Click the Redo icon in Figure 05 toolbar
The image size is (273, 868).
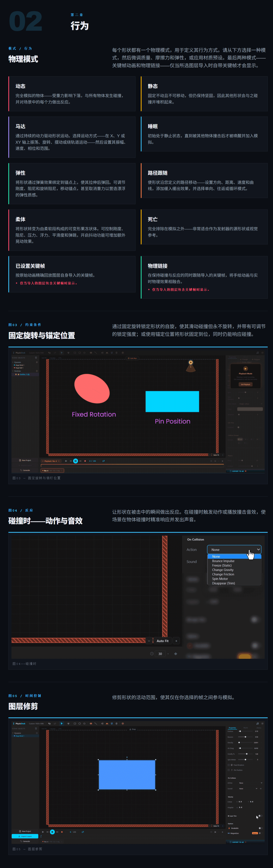point(55,723)
